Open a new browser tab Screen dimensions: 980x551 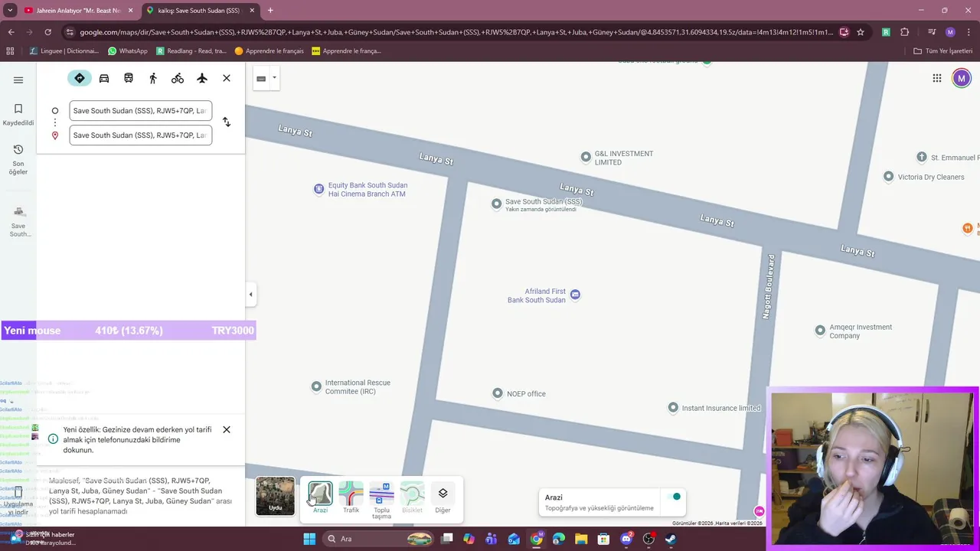270,11
